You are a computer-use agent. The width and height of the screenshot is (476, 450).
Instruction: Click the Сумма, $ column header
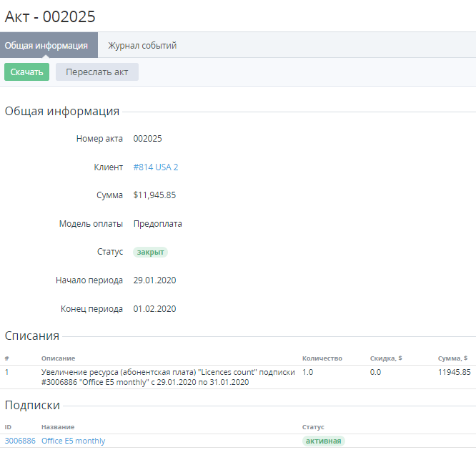click(x=453, y=358)
